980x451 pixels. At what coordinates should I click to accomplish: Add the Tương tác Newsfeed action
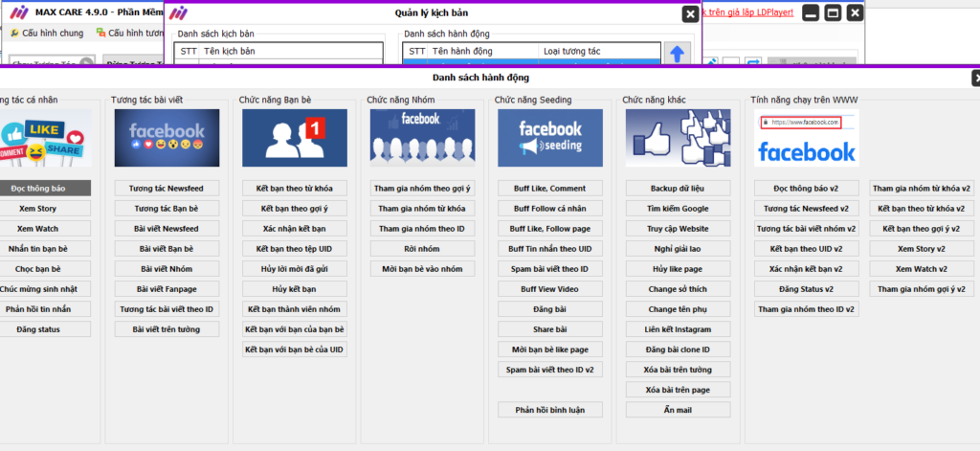(167, 188)
